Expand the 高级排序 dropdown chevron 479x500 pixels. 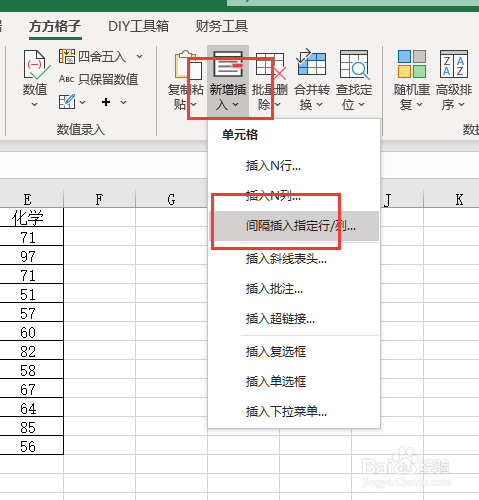point(461,105)
